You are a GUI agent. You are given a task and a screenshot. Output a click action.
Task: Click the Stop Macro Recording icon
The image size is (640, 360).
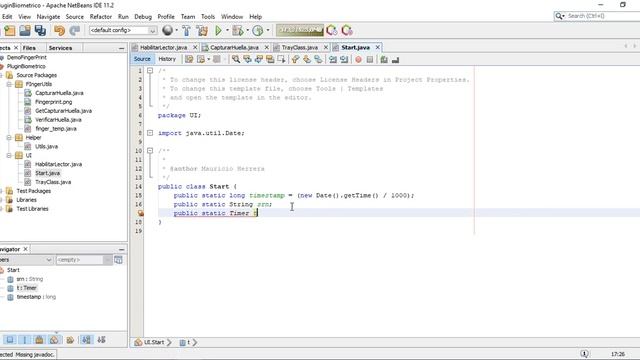(370, 60)
